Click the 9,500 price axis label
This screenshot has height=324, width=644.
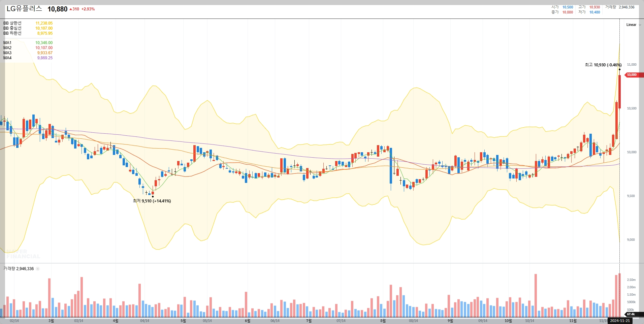(x=631, y=196)
